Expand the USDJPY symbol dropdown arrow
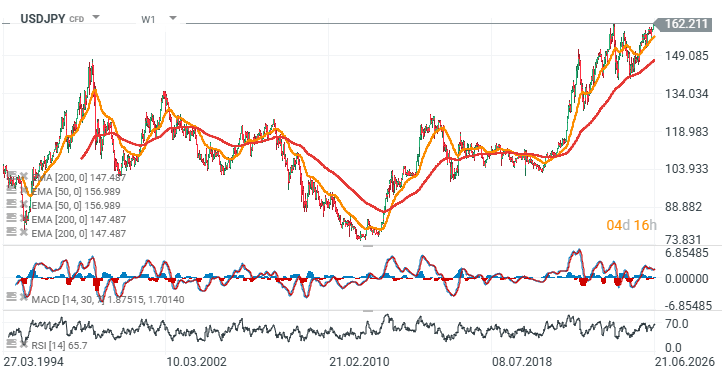The width and height of the screenshot is (724, 378). pos(96,18)
